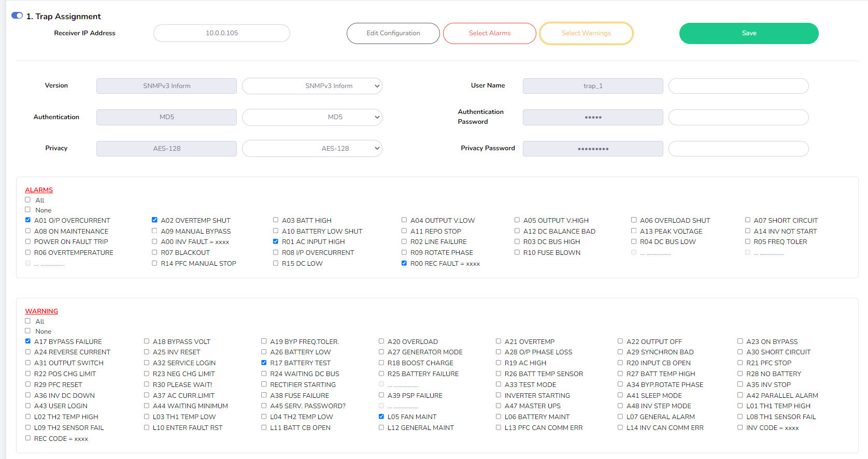Enable A18 BYPASS VOLT warning

pos(147,341)
